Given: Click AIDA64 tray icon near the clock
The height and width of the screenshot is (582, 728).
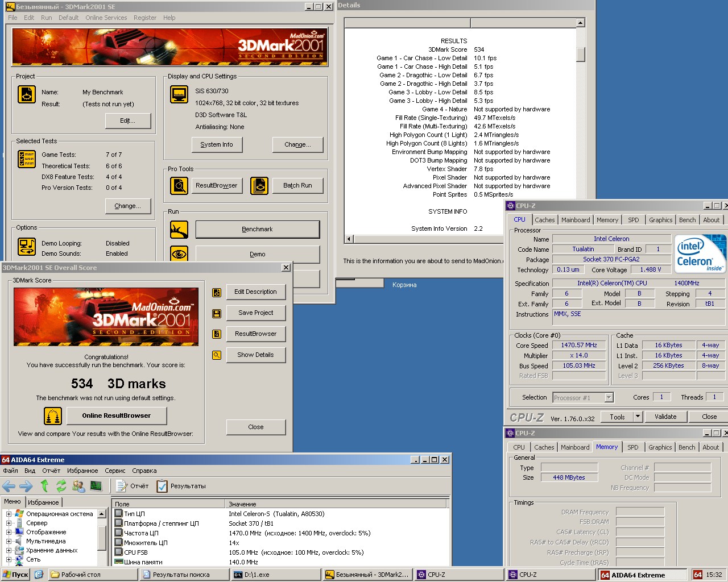Looking at the screenshot, I should (698, 575).
